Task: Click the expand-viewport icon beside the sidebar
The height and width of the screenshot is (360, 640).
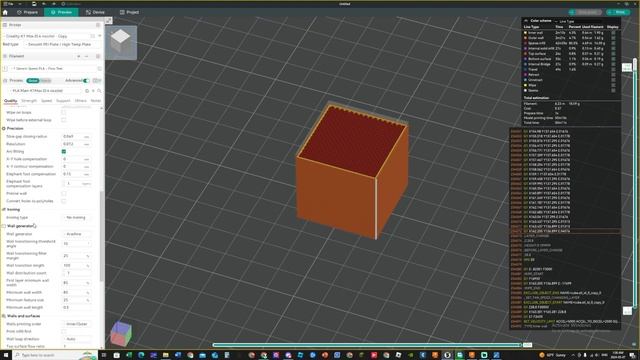Action: (x=109, y=20)
